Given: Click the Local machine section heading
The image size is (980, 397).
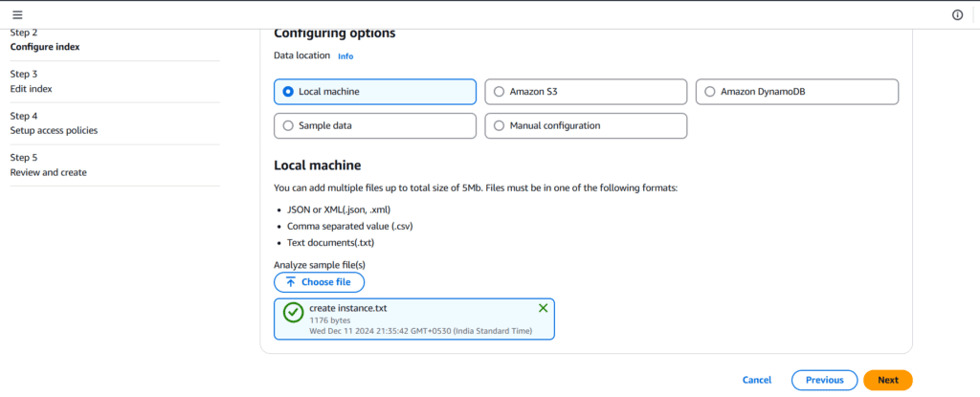Looking at the screenshot, I should point(318,165).
